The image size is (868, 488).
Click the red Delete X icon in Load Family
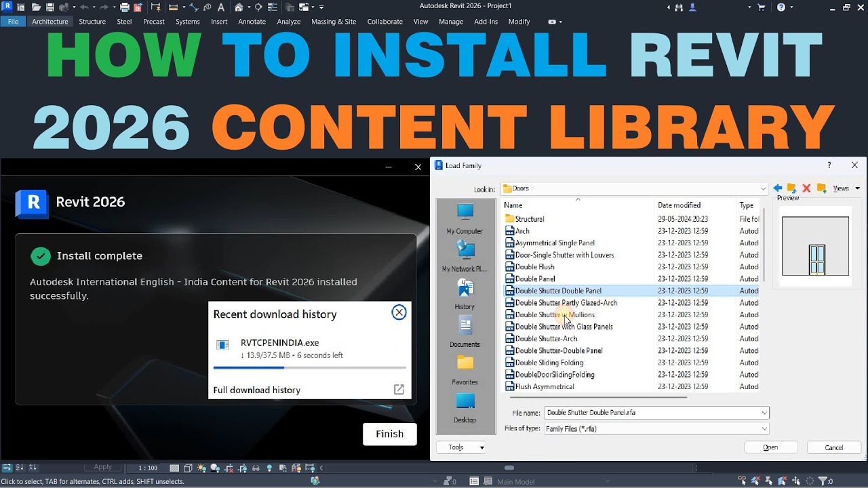tap(806, 188)
